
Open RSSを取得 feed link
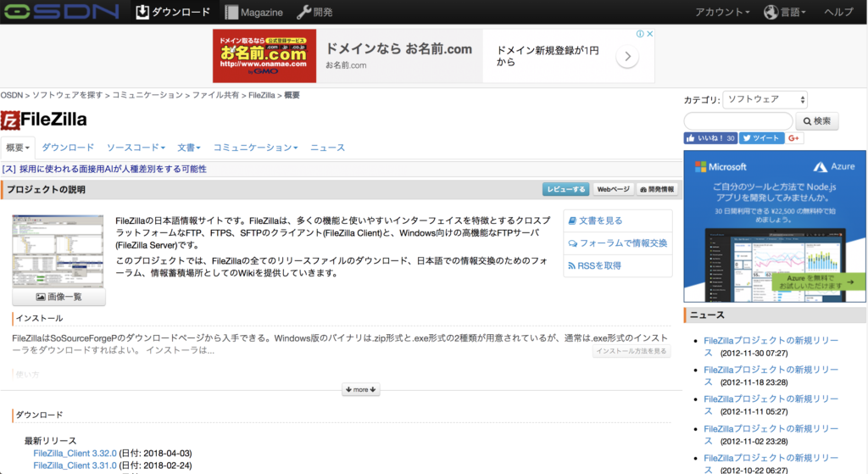click(x=594, y=265)
